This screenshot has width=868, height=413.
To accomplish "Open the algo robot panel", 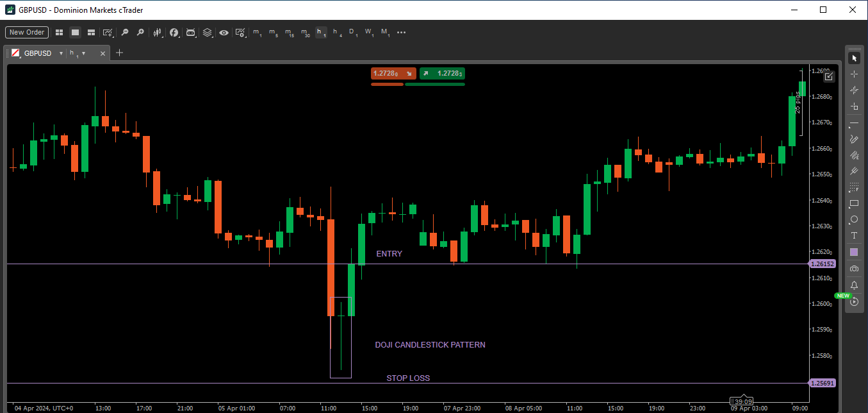I will pos(191,32).
